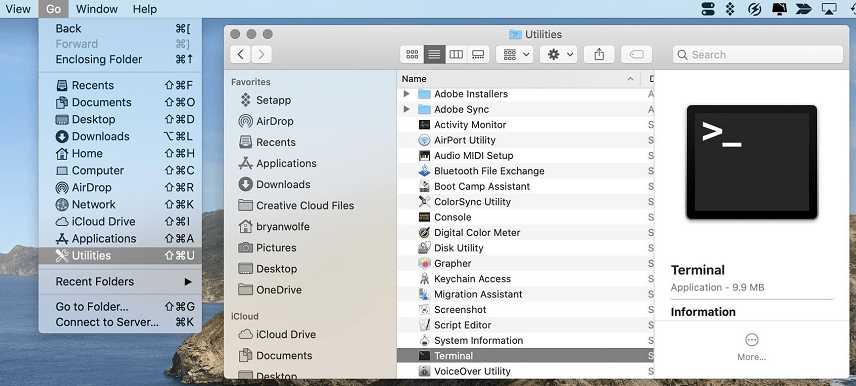This screenshot has width=856, height=386.
Task: Click the More button in preview
Action: pyautogui.click(x=752, y=347)
